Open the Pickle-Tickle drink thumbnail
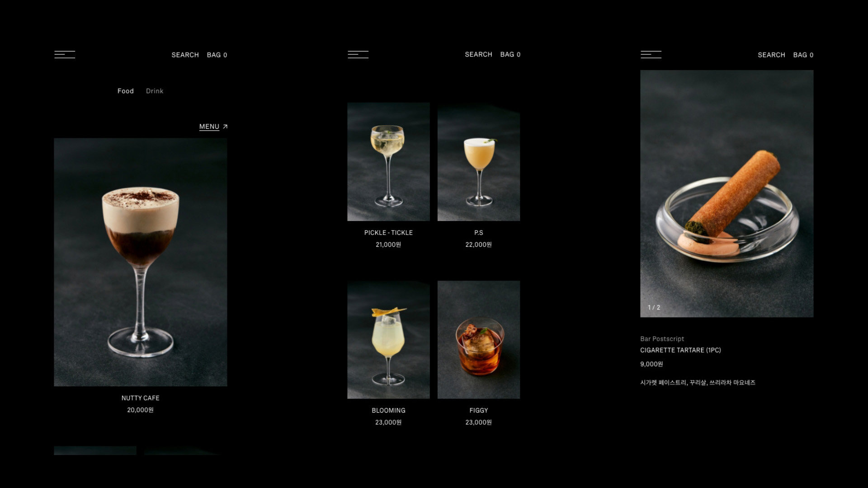868x488 pixels. click(x=388, y=162)
